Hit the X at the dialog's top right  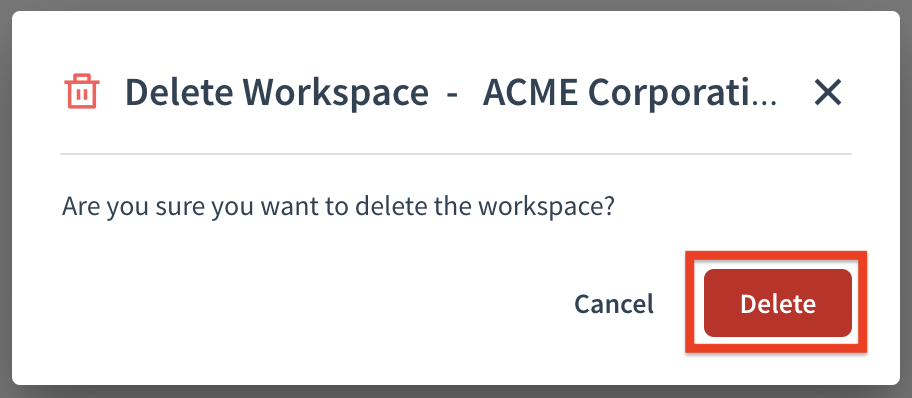pos(828,92)
